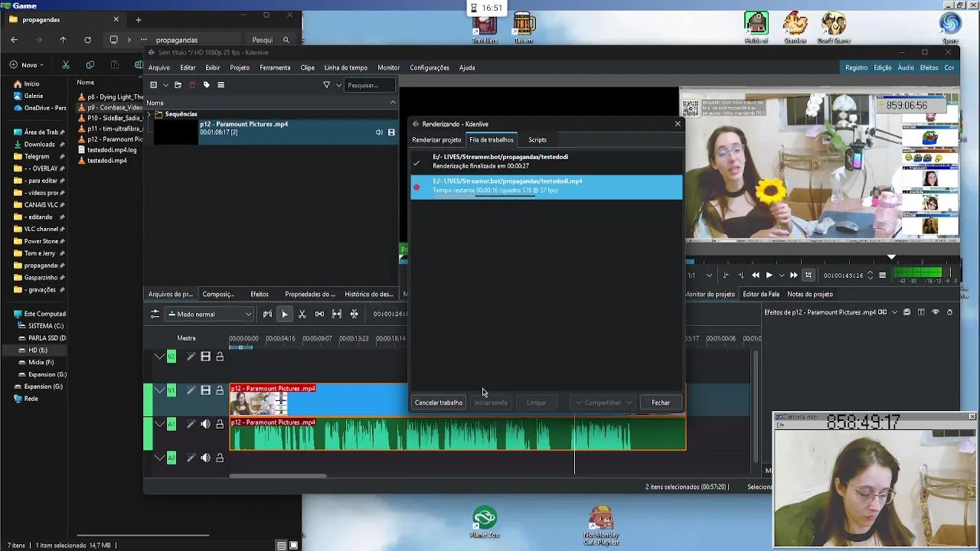The width and height of the screenshot is (980, 551).
Task: Open Linha do tempo menu
Action: (x=345, y=67)
